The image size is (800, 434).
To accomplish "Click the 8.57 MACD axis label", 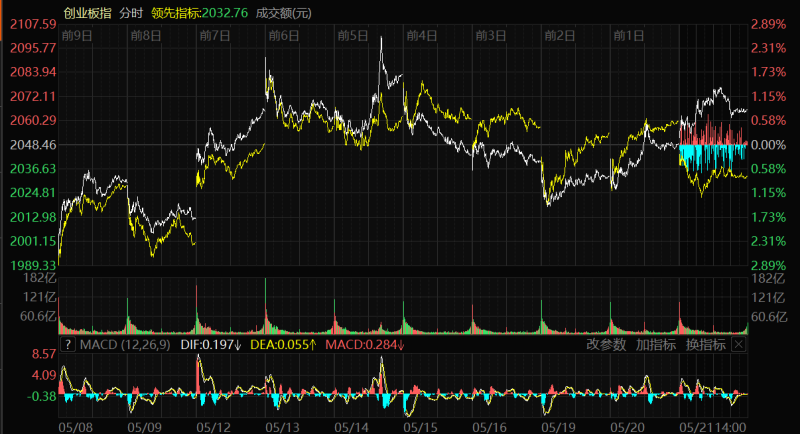I will tap(44, 354).
